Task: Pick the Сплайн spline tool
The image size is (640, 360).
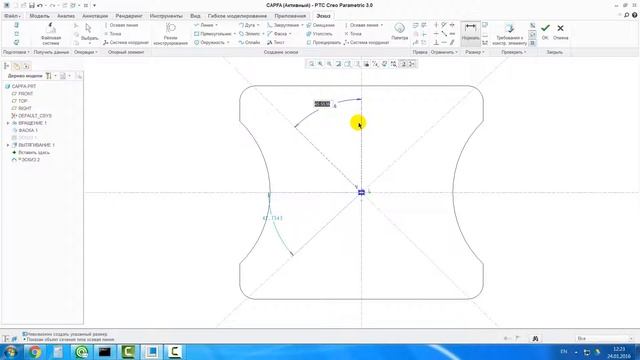Action: coord(249,42)
